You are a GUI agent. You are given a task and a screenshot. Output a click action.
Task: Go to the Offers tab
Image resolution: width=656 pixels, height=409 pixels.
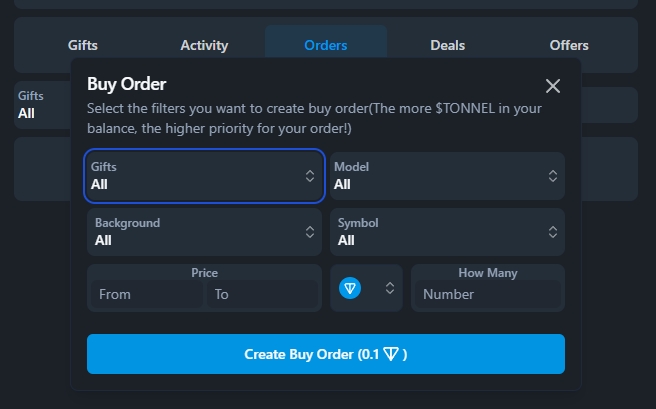[569, 45]
